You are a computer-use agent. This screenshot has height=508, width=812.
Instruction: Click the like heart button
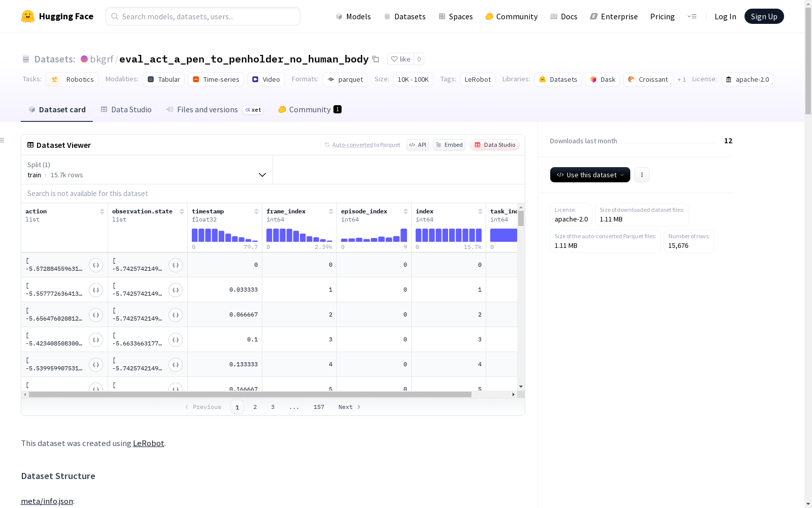coord(400,59)
